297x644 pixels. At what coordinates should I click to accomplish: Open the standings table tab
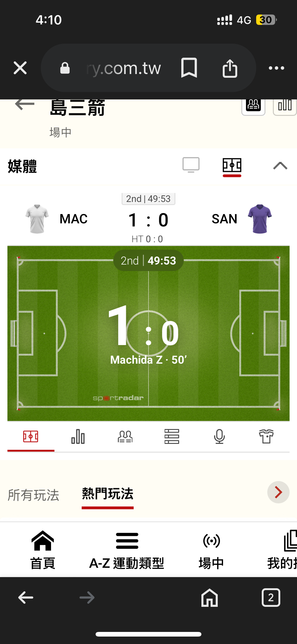coord(172,437)
